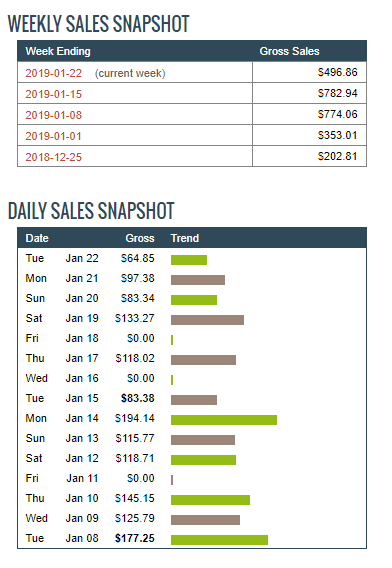Click the Daily Sales Snapshot heading
The width and height of the screenshot is (392, 568).
tap(91, 211)
